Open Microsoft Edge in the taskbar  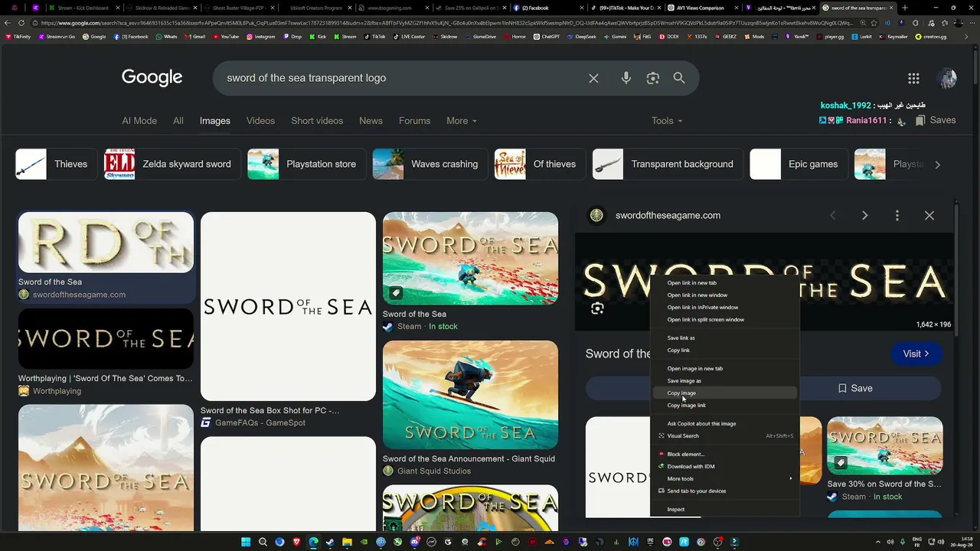[313, 543]
